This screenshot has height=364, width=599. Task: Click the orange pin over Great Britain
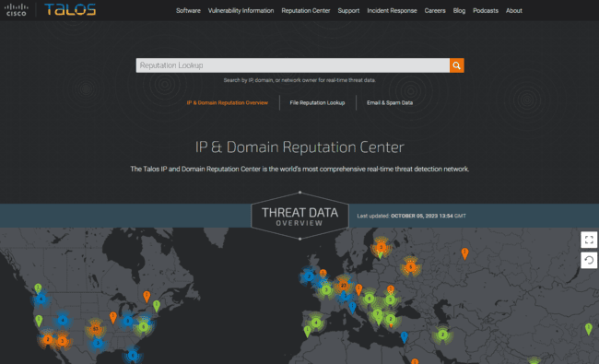[323, 274]
